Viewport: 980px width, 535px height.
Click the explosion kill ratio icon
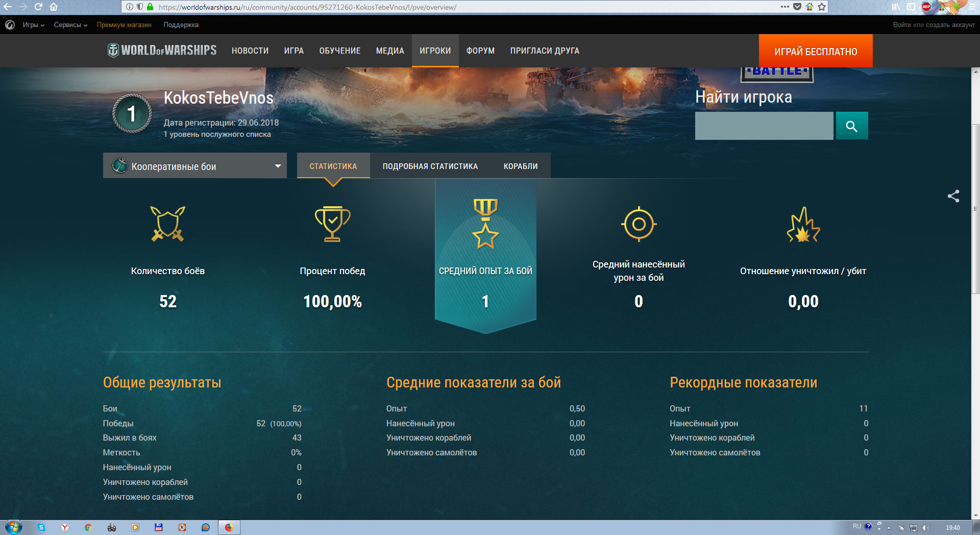pyautogui.click(x=803, y=225)
